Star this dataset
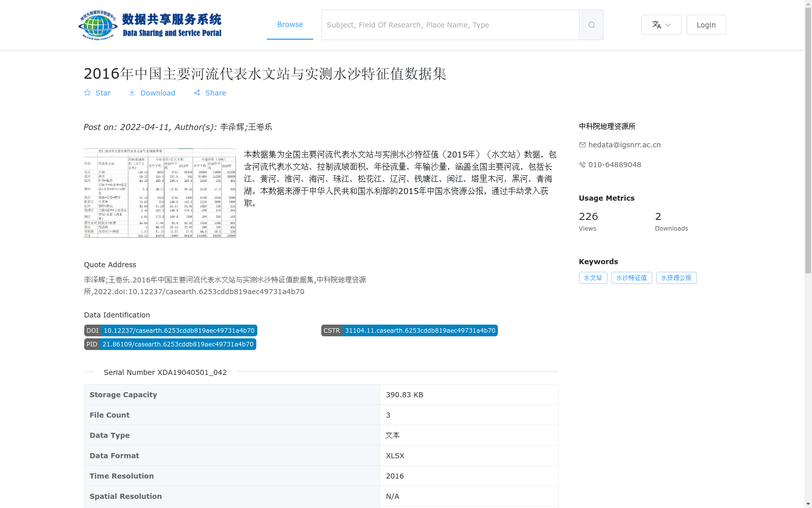 [97, 93]
